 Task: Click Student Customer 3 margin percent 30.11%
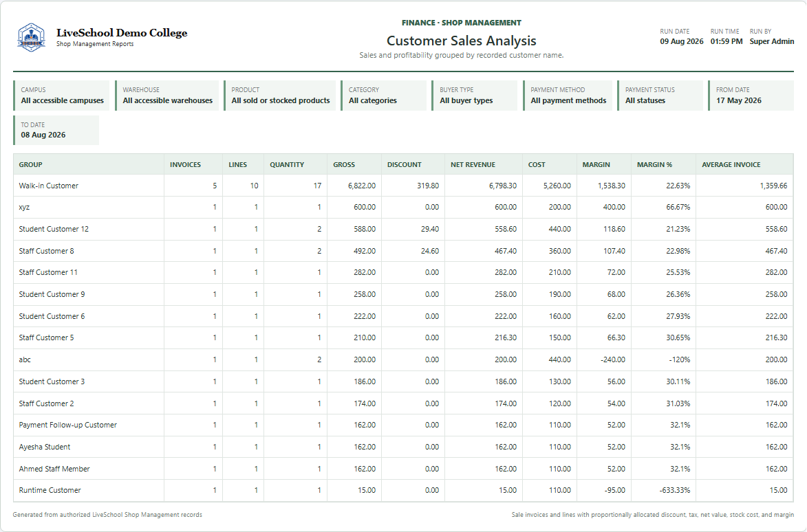(x=678, y=382)
